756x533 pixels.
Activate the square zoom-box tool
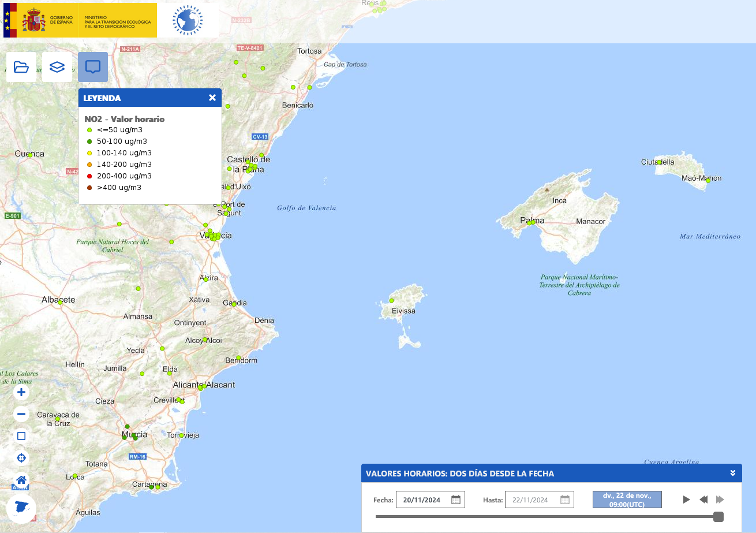[x=21, y=436]
